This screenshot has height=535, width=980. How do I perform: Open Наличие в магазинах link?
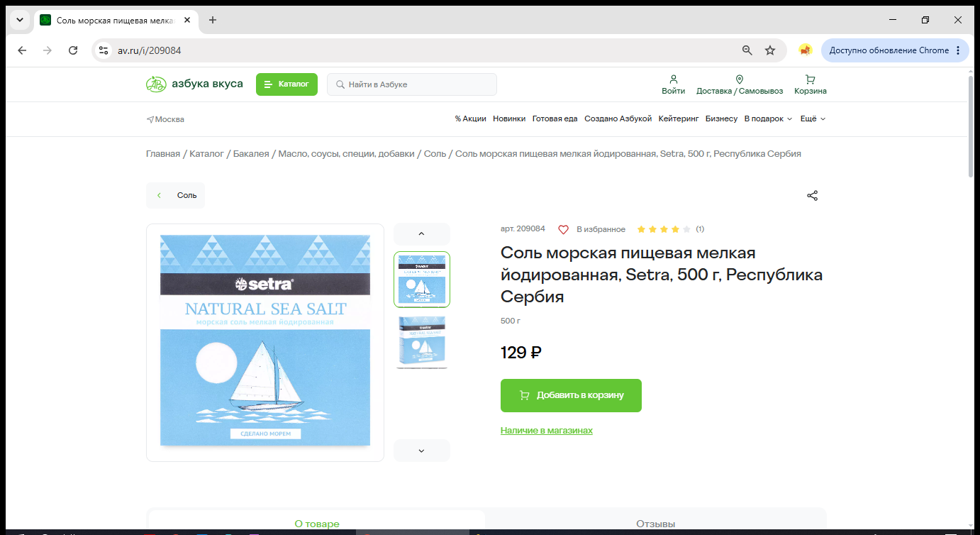(547, 431)
